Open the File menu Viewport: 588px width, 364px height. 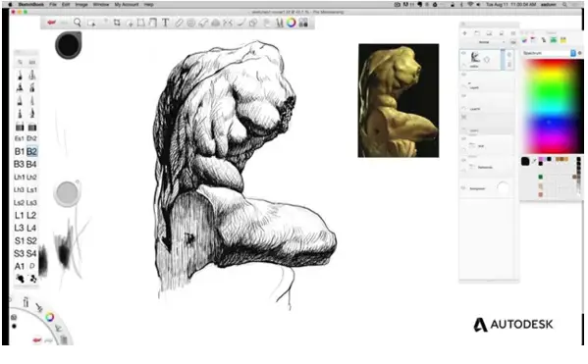53,5
